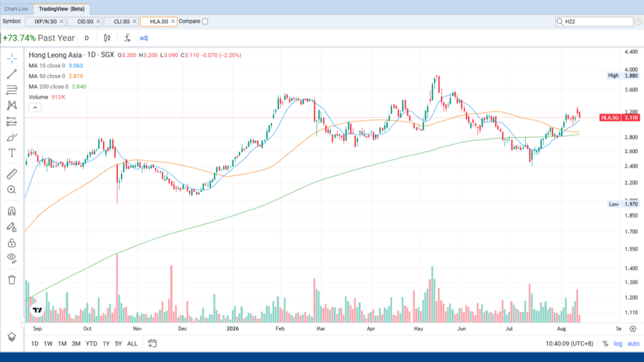Remove drawings with trash icon
The height and width of the screenshot is (362, 644).
pos(12,280)
